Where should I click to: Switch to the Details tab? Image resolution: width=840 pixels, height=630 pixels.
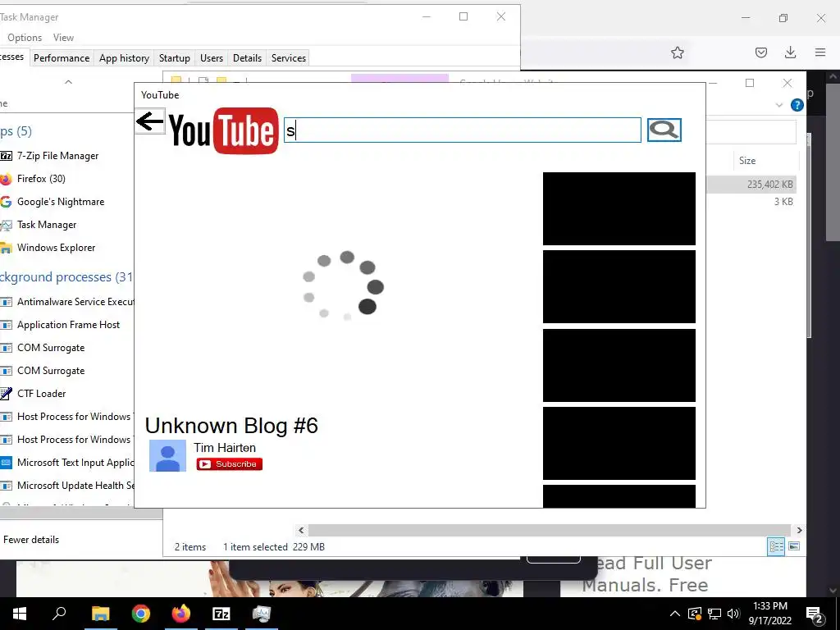pyautogui.click(x=248, y=58)
